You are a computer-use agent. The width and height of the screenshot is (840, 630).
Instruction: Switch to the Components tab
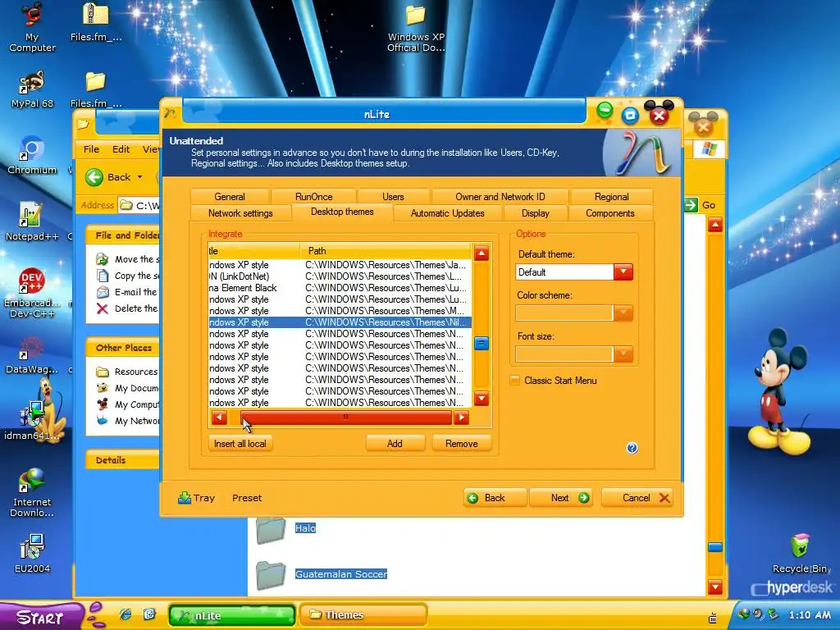610,213
